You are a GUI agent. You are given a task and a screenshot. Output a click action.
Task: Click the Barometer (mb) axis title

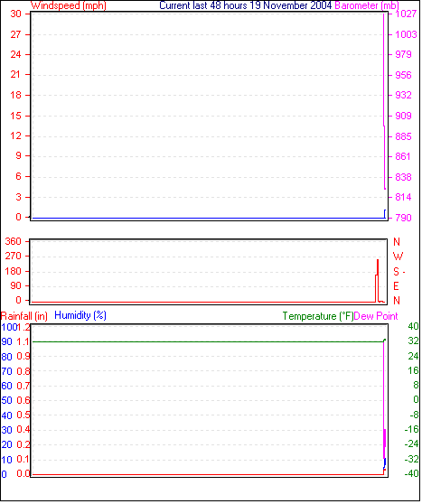[x=367, y=5]
